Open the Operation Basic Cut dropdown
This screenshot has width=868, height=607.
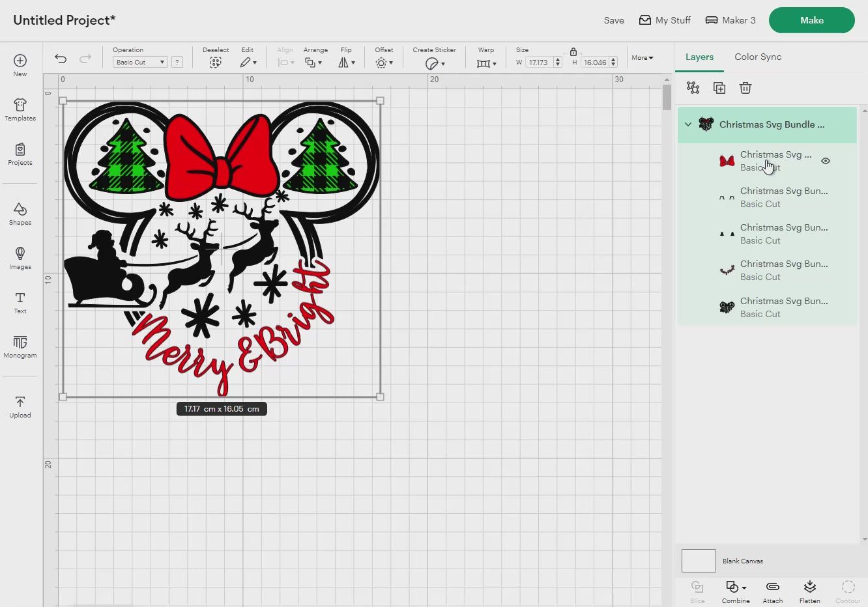[x=140, y=62]
